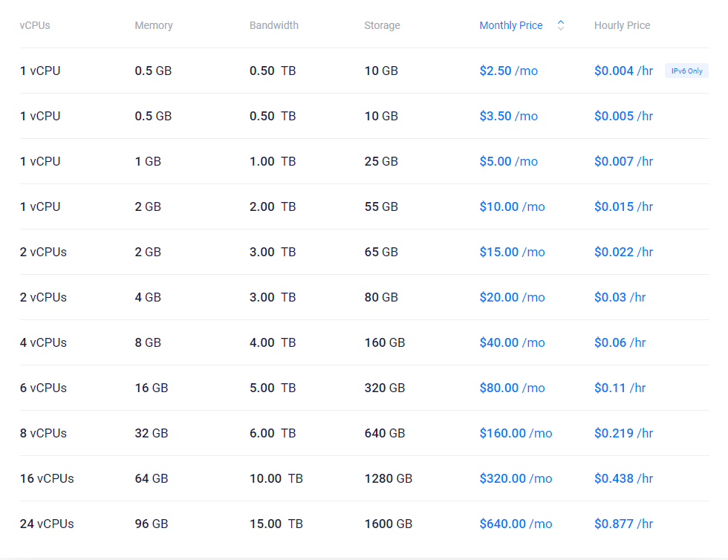
Task: Click the $0.438 /hr hourly price
Action: (623, 479)
